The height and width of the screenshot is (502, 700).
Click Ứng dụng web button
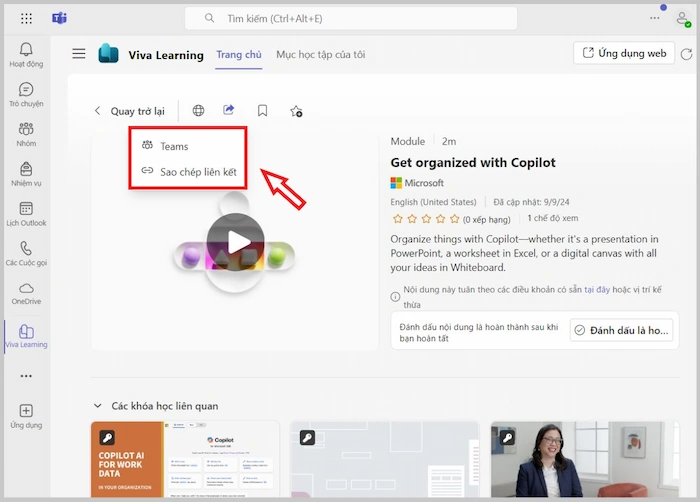tap(624, 53)
